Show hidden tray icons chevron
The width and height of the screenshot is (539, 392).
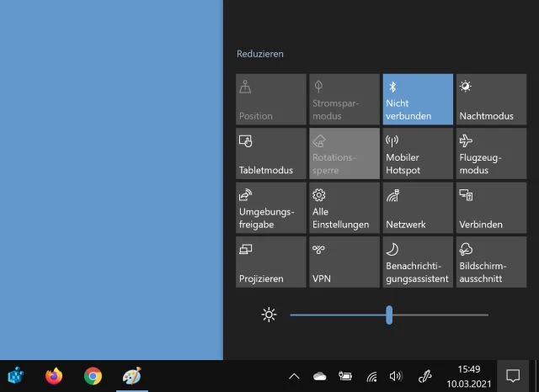click(294, 376)
